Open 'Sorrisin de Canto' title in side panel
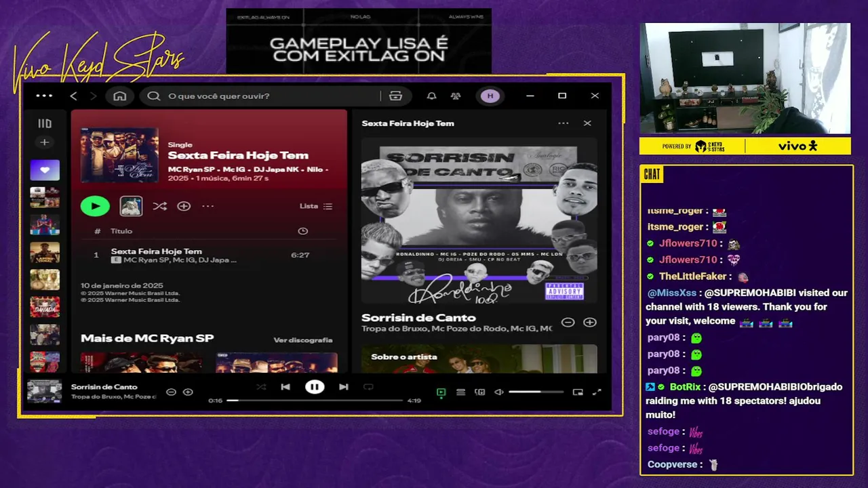 (418, 318)
